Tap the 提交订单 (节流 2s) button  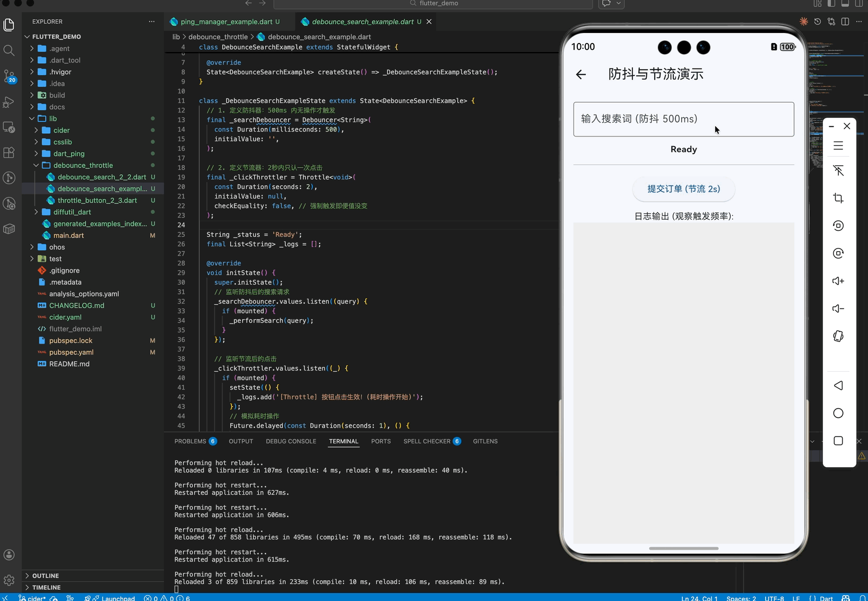683,189
